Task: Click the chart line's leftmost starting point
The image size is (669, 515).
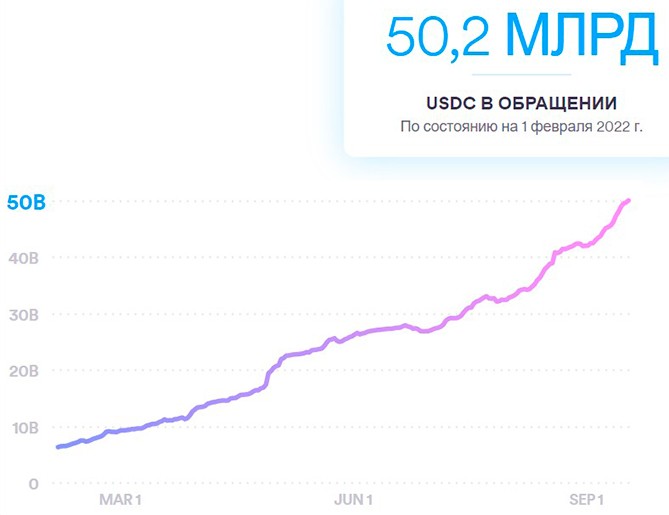Action: tap(58, 447)
